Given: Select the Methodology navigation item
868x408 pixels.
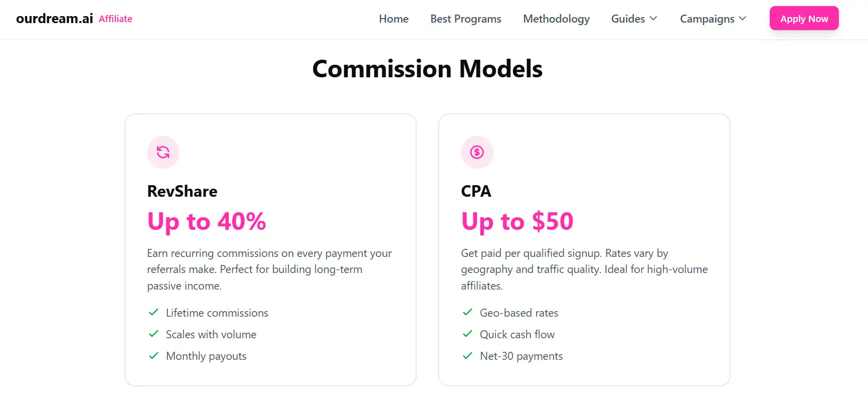Looking at the screenshot, I should click(556, 19).
